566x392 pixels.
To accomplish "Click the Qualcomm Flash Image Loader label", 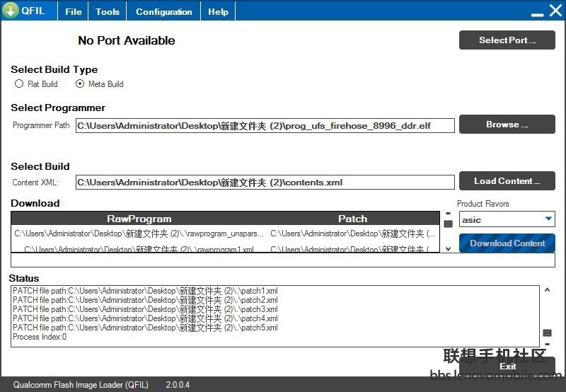I will pos(81,385).
